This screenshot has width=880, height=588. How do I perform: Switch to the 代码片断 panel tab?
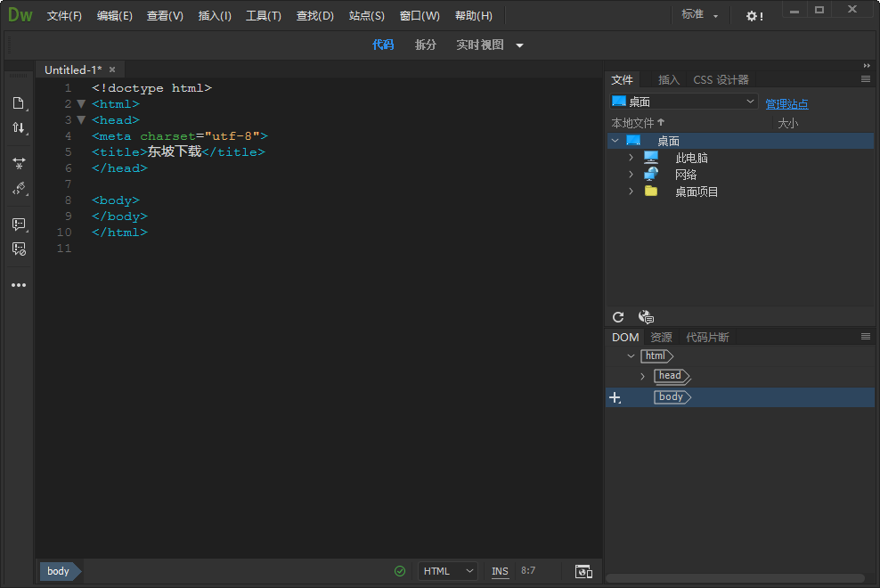(707, 337)
